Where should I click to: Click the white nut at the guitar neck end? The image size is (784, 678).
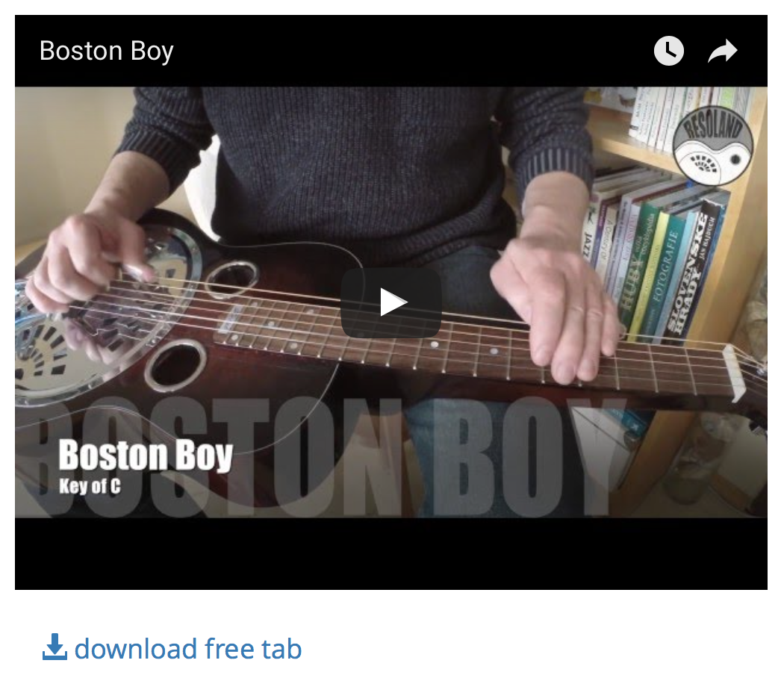(x=735, y=373)
